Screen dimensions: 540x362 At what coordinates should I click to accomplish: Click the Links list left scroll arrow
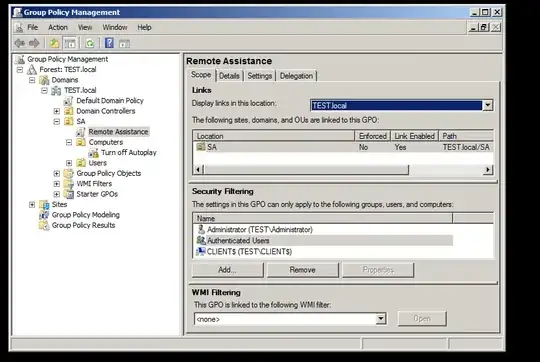point(198,169)
